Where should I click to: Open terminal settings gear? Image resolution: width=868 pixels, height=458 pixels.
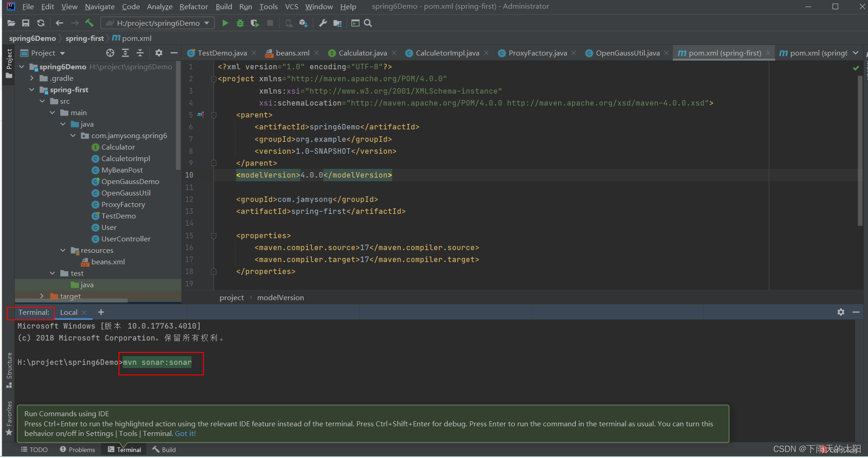841,312
